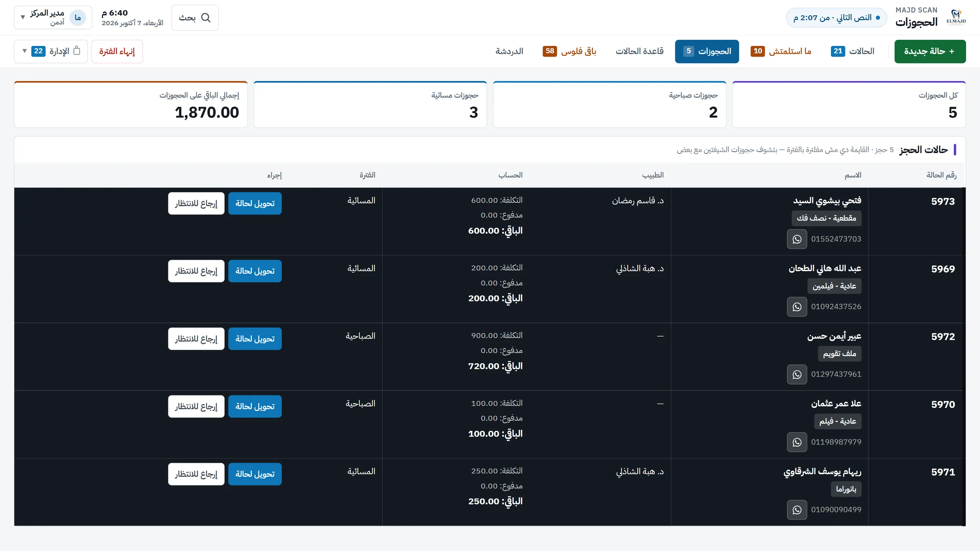Click the إجمالي الباقي على الحجوزات card

click(131, 104)
